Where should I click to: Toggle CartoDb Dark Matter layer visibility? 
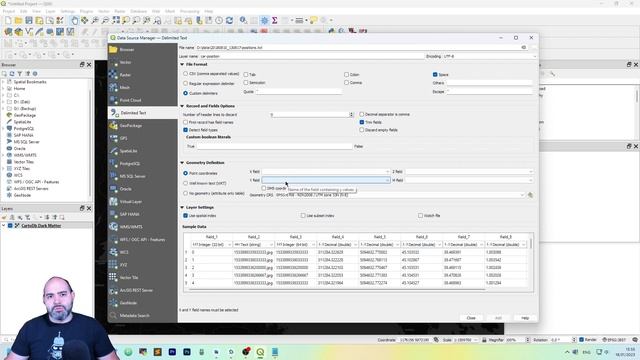pyautogui.click(x=10, y=225)
